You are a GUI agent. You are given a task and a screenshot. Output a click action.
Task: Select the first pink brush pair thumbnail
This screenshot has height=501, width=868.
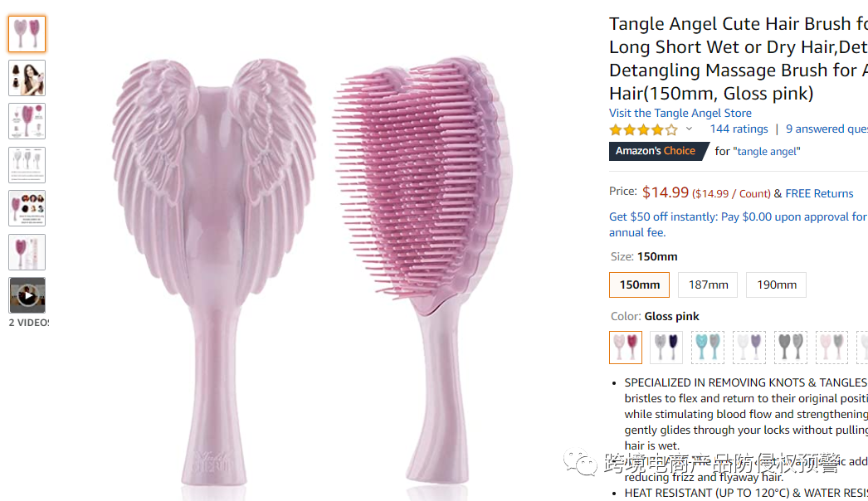coord(27,34)
